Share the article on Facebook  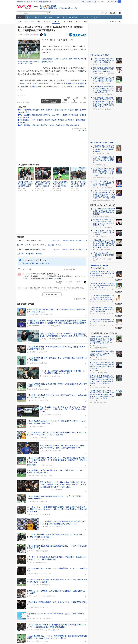click(45, 35)
